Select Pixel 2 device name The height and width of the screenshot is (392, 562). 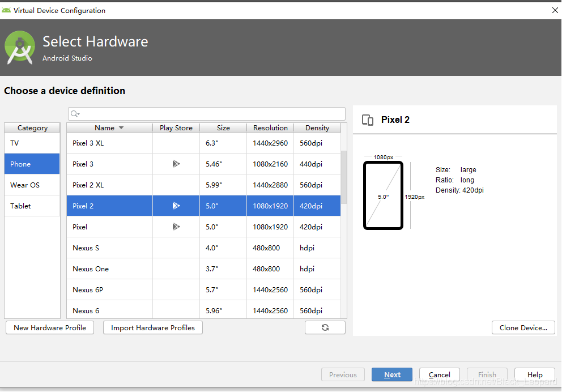[83, 206]
